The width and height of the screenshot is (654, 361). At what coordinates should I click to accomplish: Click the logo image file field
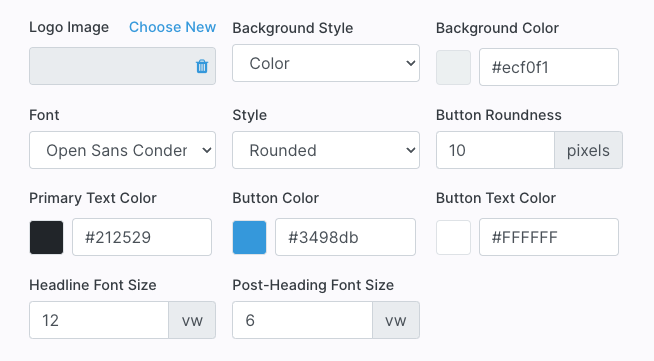pyautogui.click(x=122, y=66)
